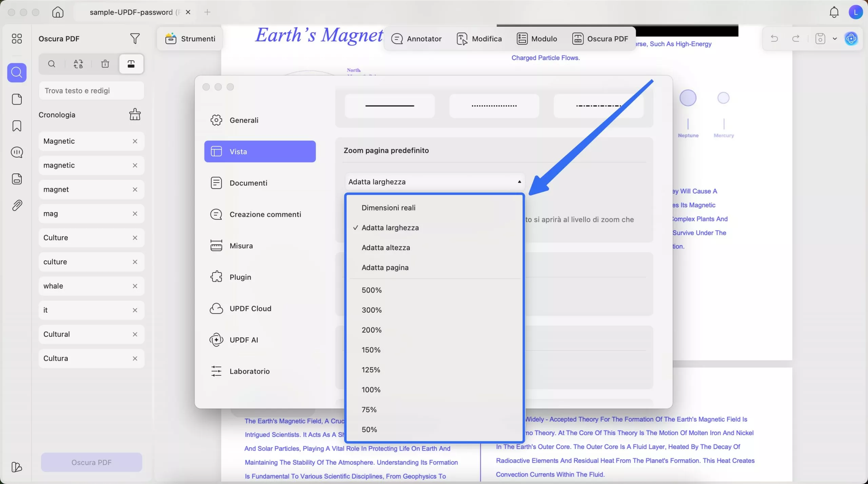Open the attachments panel in sidebar

pos(17,205)
